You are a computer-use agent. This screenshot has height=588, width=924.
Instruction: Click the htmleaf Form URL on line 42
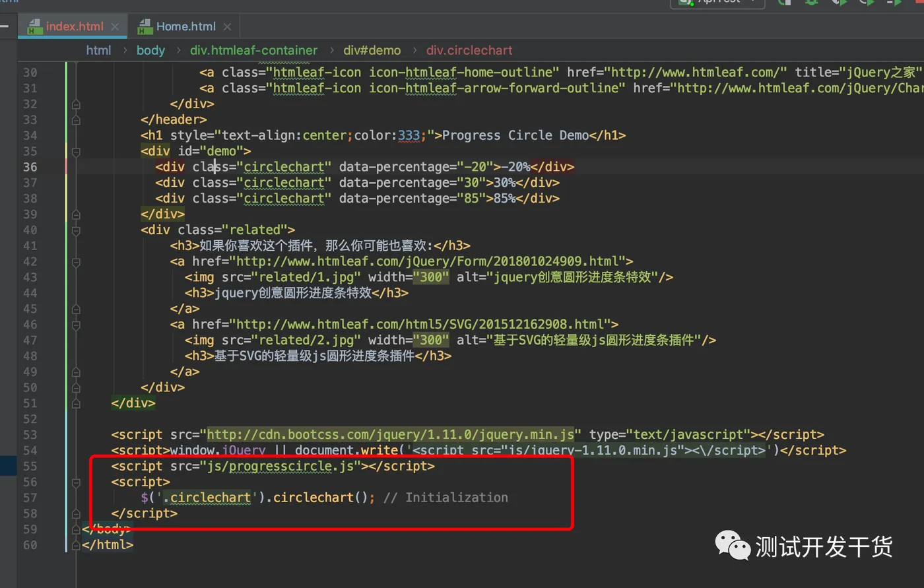click(428, 261)
